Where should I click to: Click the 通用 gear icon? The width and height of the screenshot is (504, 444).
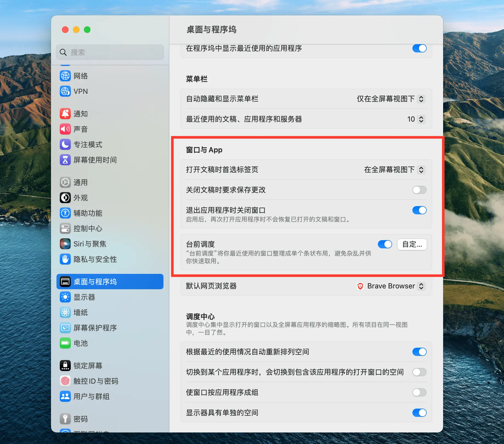coord(65,182)
